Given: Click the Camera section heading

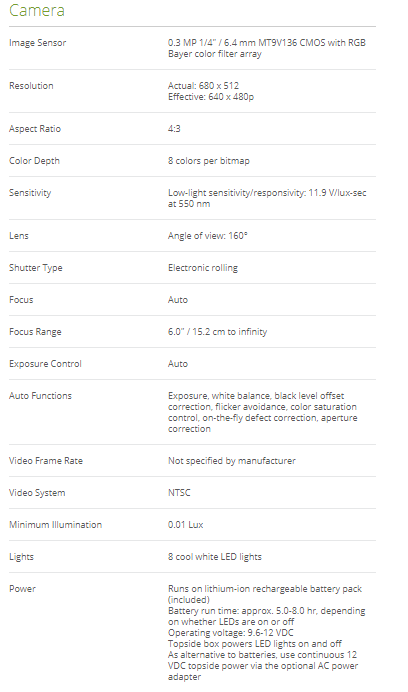Looking at the screenshot, I should [37, 10].
